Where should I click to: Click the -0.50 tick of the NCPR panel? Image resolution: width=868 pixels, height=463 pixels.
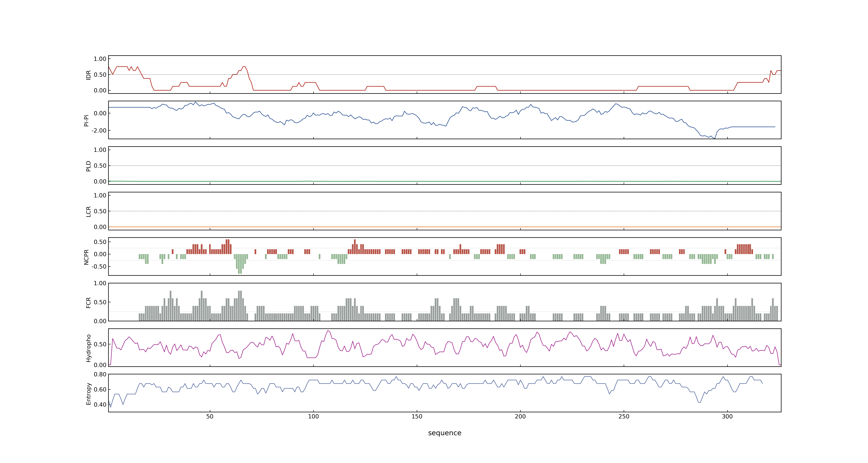[99, 267]
